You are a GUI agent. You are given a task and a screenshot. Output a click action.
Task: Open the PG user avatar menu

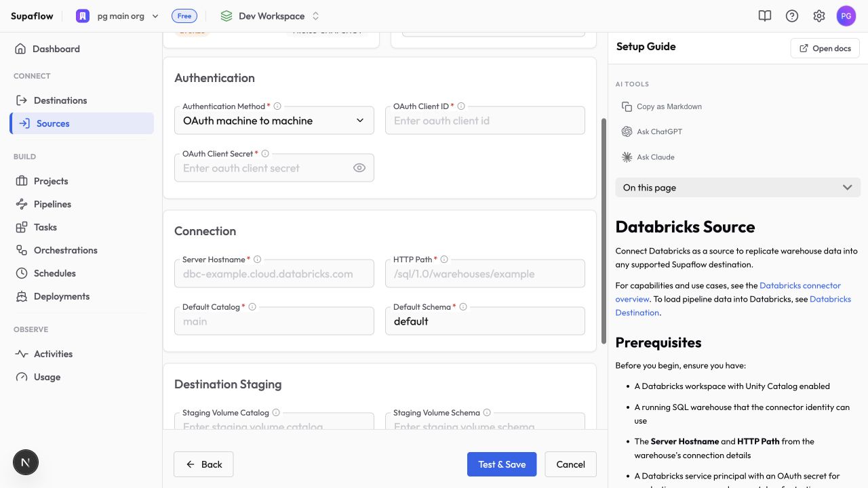coord(846,16)
